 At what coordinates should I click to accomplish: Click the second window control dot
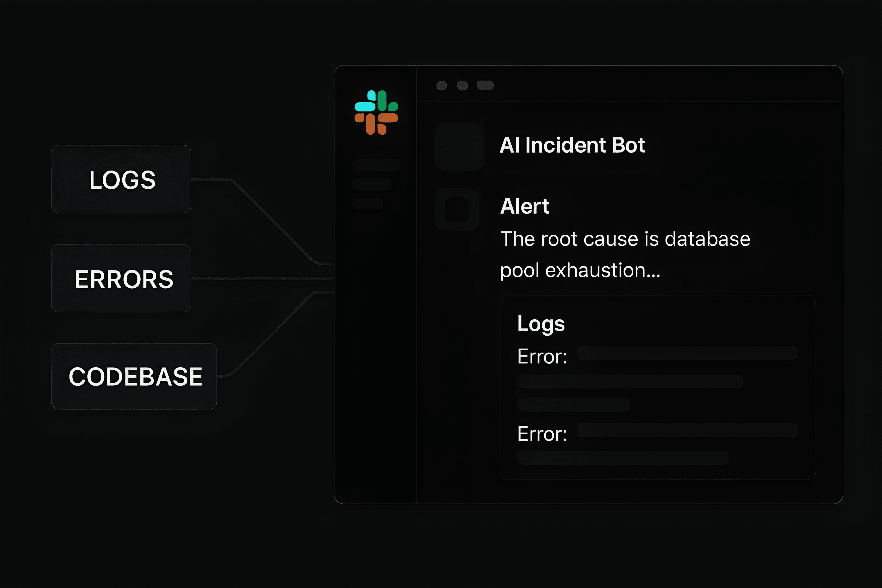tap(462, 86)
